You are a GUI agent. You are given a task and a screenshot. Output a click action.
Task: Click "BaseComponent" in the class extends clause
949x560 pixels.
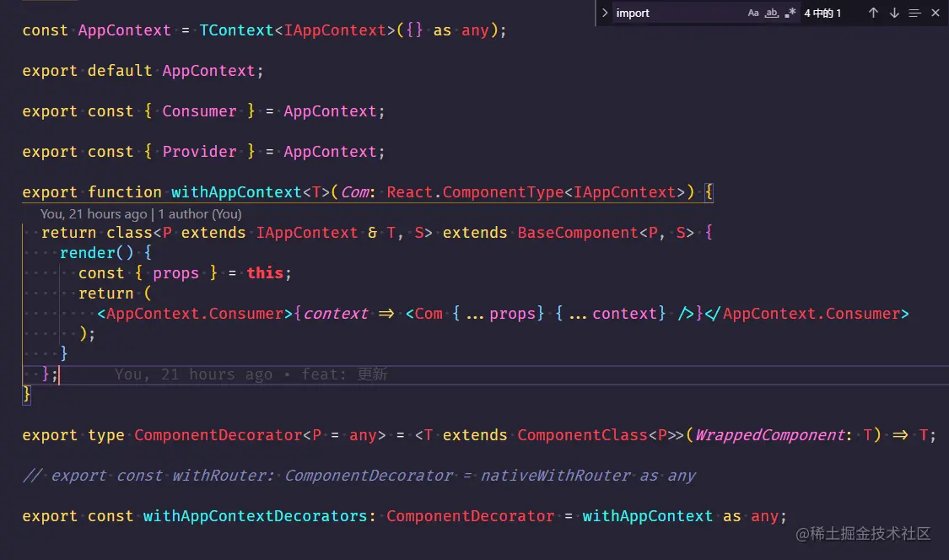tap(577, 233)
